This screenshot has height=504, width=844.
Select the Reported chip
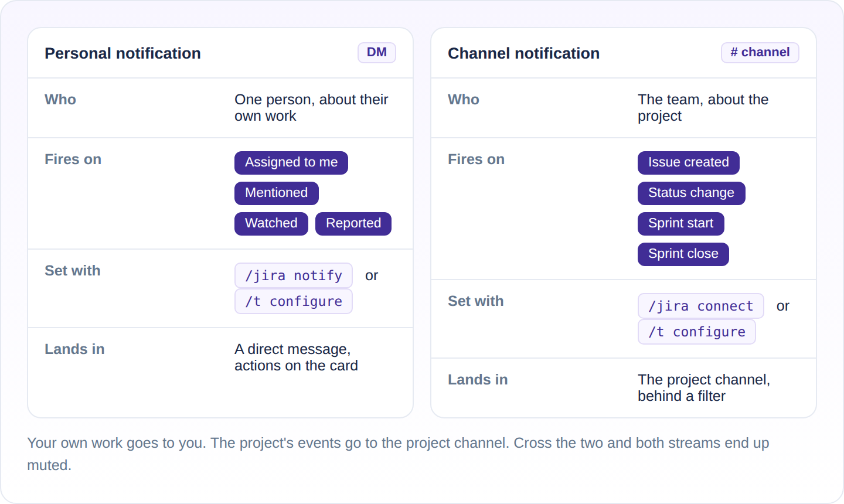[x=353, y=224]
